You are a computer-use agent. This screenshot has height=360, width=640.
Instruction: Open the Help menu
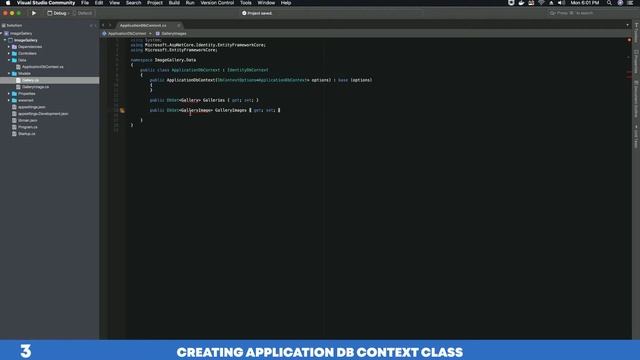click(x=286, y=3)
